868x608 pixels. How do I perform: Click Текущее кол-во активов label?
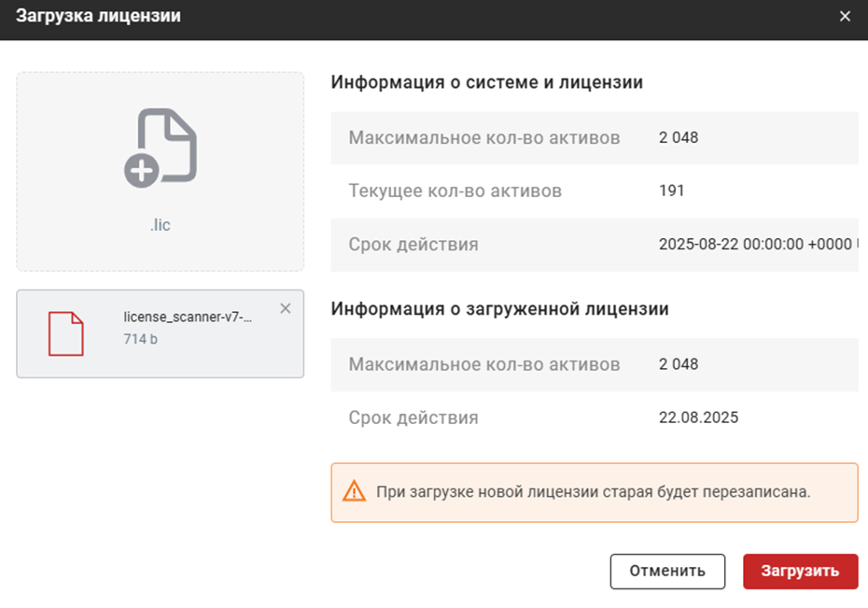tap(455, 191)
